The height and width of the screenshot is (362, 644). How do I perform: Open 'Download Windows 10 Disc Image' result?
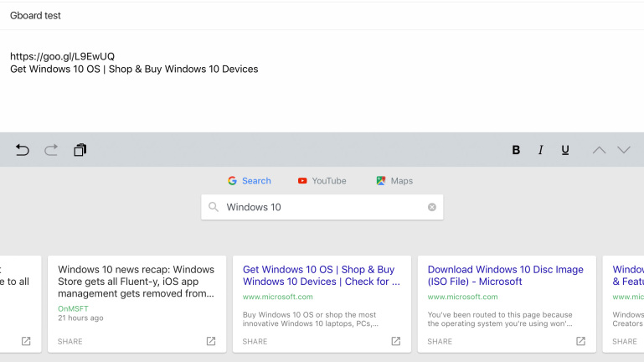point(506,276)
